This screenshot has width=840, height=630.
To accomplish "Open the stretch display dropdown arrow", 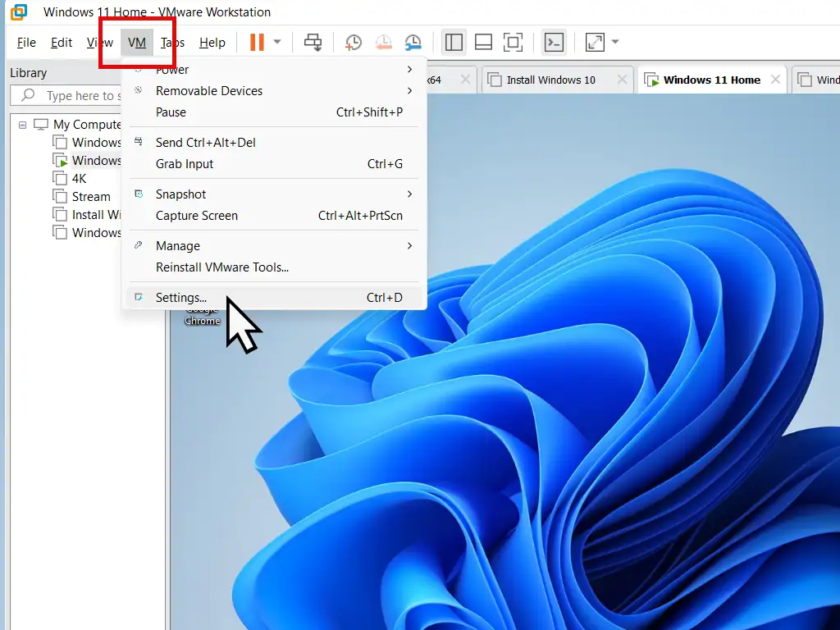I will tap(615, 42).
